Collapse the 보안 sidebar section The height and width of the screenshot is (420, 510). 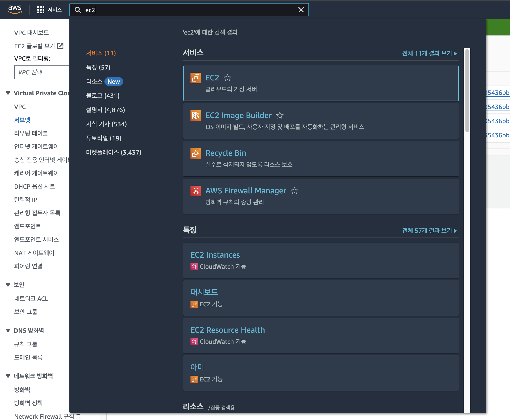(8, 285)
